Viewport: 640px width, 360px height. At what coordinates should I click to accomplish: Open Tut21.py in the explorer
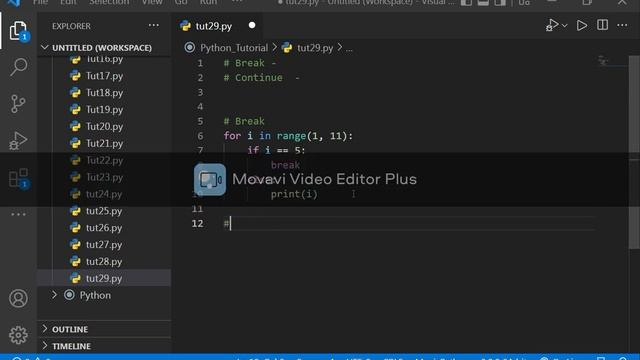104,143
